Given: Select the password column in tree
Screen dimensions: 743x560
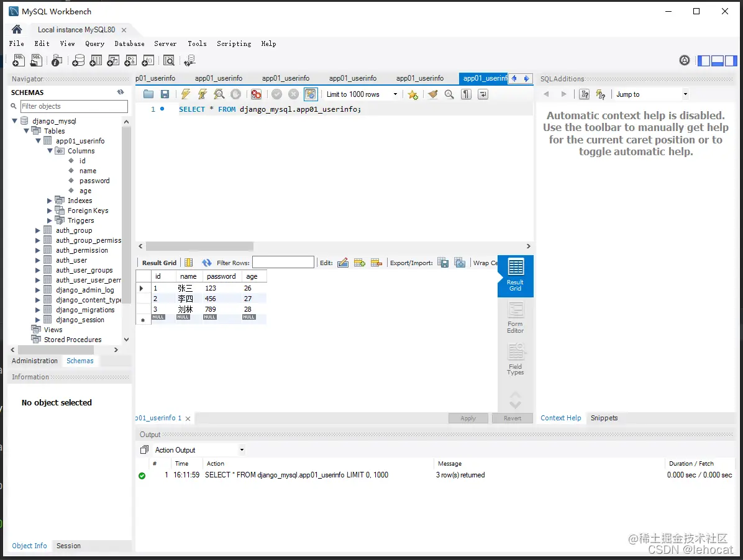Looking at the screenshot, I should 94,181.
